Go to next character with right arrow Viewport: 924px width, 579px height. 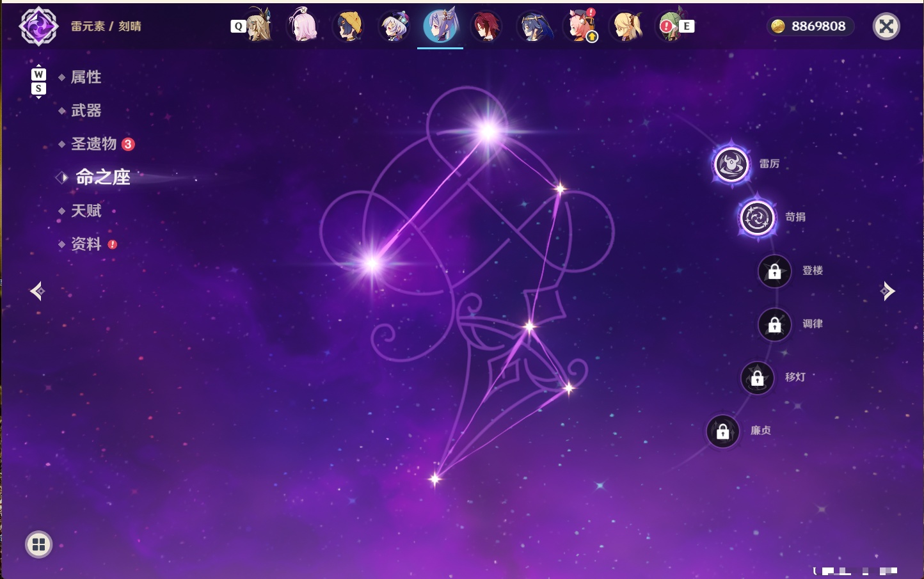(x=887, y=291)
